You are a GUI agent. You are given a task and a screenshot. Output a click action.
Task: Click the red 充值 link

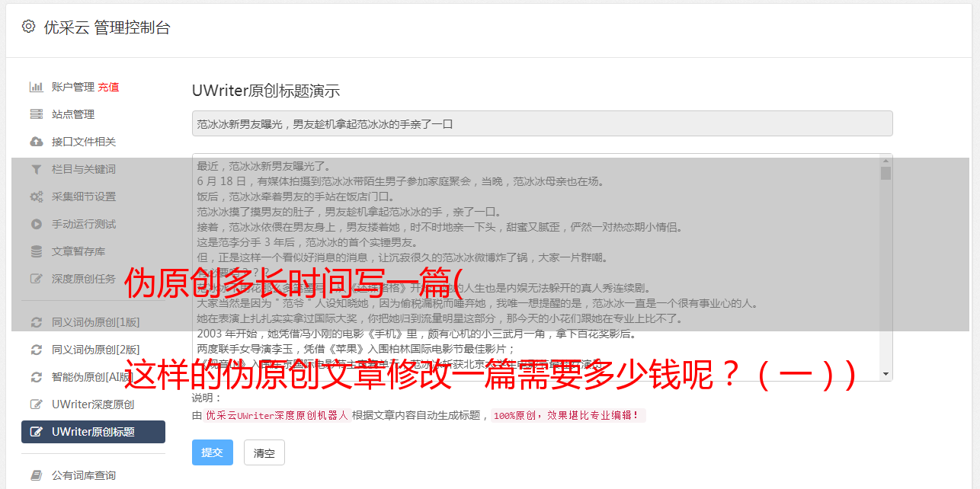click(x=108, y=87)
